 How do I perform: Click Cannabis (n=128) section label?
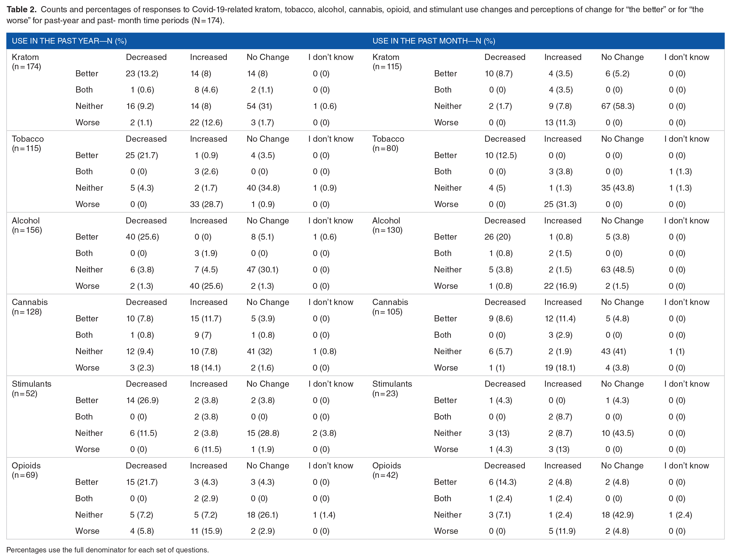click(30, 307)
